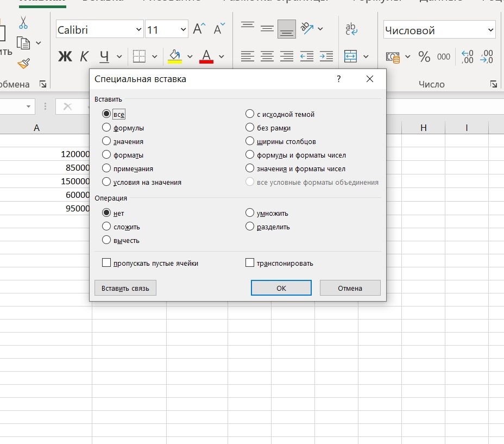Expand borders dropdown arrow

[x=155, y=57]
